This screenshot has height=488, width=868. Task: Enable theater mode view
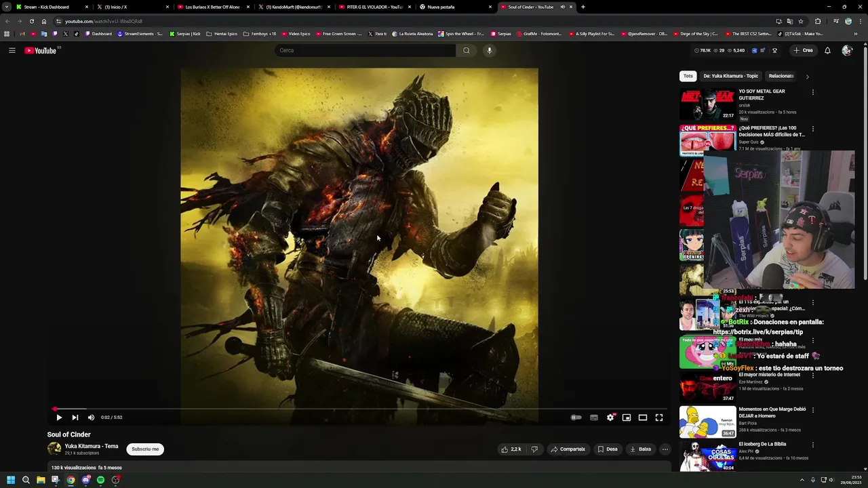pyautogui.click(x=643, y=418)
